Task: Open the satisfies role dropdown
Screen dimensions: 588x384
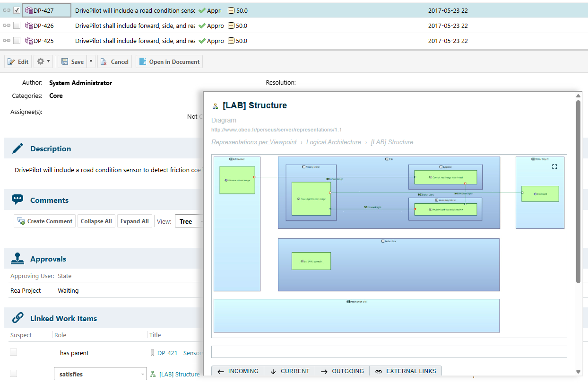Action: click(x=100, y=374)
